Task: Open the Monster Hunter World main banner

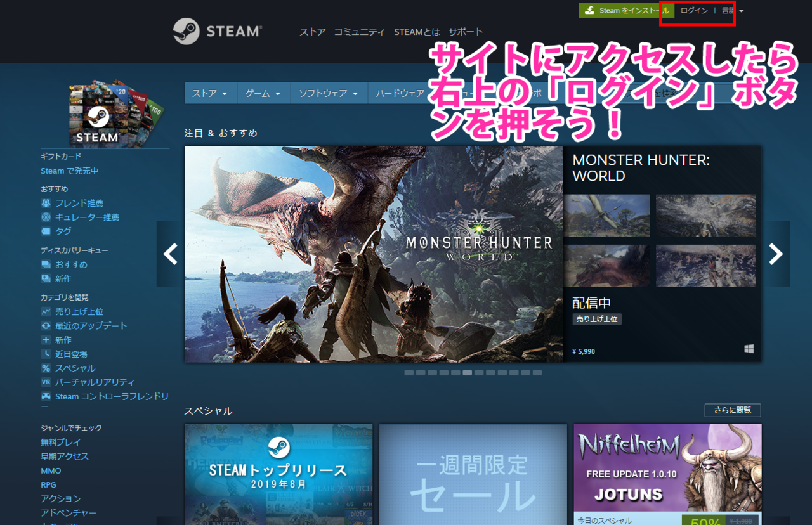Action: pos(374,254)
